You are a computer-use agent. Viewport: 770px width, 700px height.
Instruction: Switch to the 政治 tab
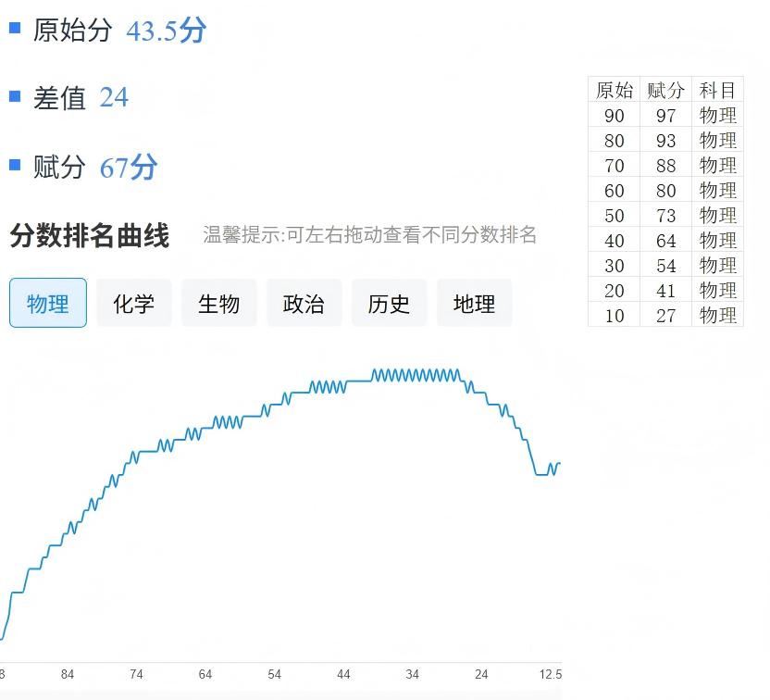click(304, 304)
